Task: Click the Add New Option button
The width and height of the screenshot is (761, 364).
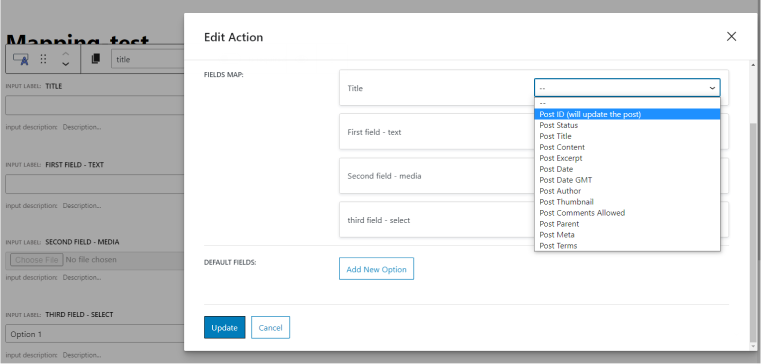Action: (x=376, y=269)
